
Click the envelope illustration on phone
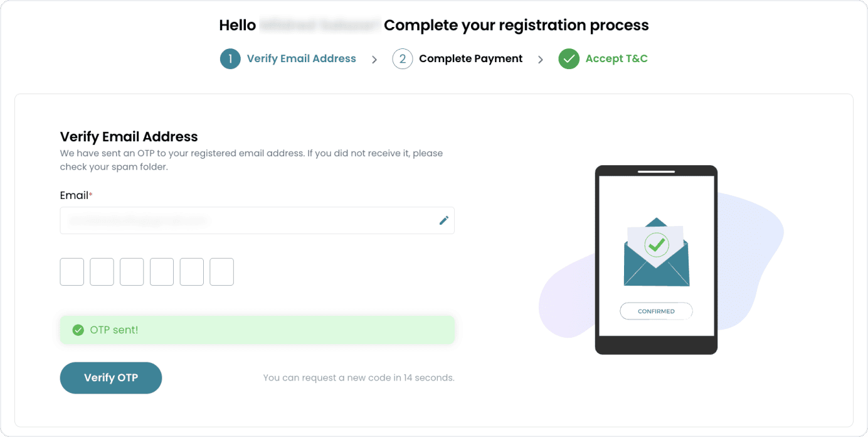coord(656,252)
